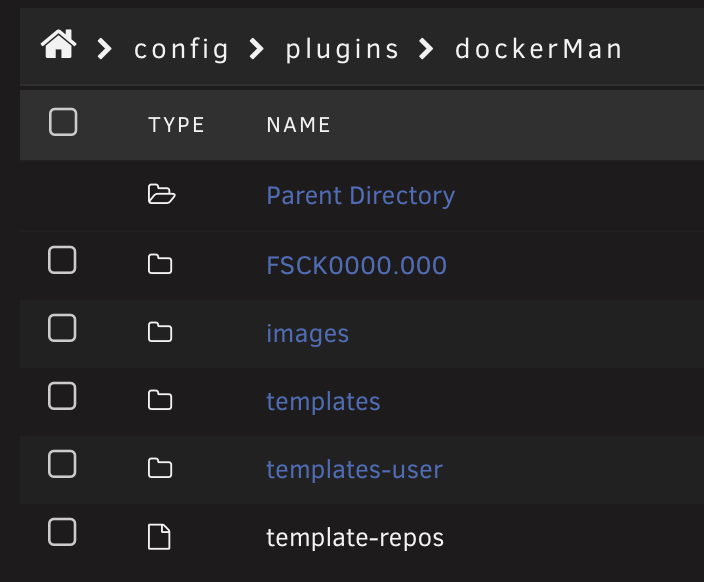The width and height of the screenshot is (704, 582).
Task: Click chevron arrow before plugins
Action: pos(256,48)
